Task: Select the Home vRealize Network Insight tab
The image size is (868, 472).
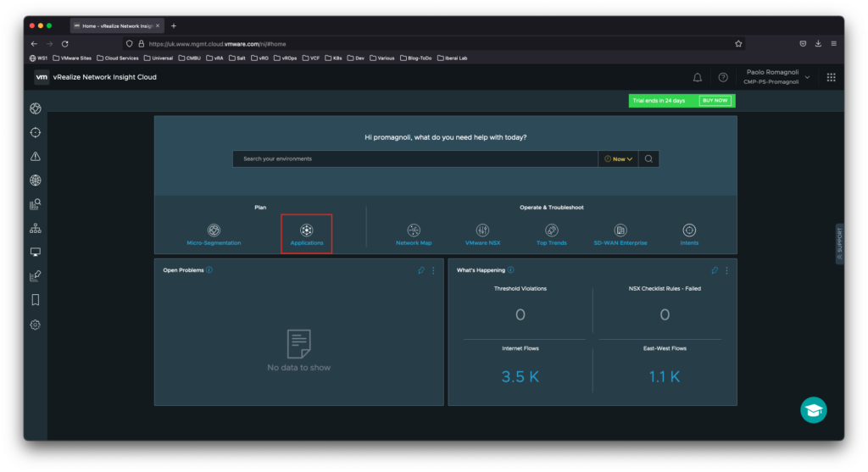Action: [x=116, y=26]
